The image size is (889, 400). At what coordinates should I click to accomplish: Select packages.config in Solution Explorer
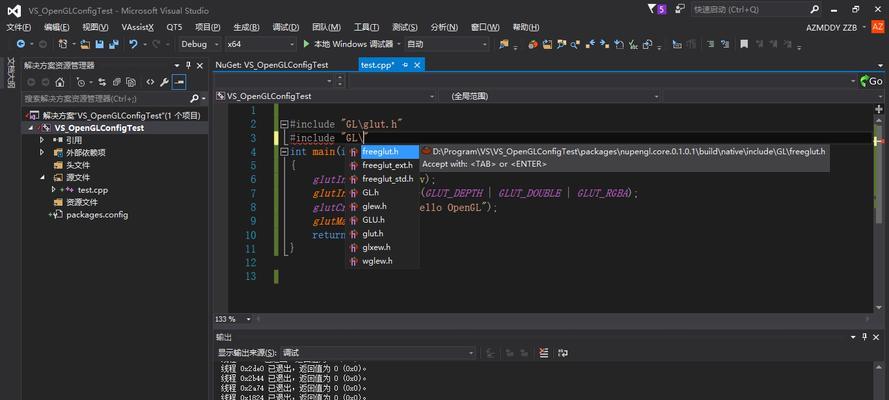pos(97,215)
